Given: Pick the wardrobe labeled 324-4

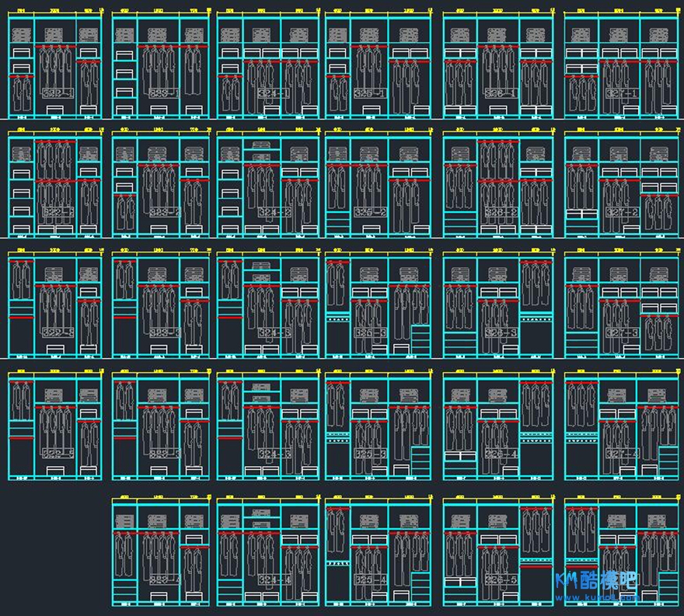Looking at the screenshot, I should [x=269, y=579].
